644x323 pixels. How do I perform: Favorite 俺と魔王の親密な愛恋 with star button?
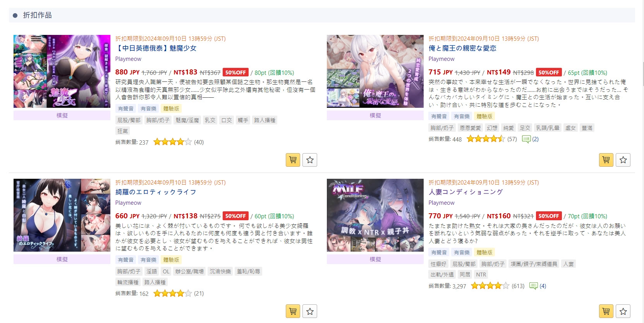pos(623,160)
